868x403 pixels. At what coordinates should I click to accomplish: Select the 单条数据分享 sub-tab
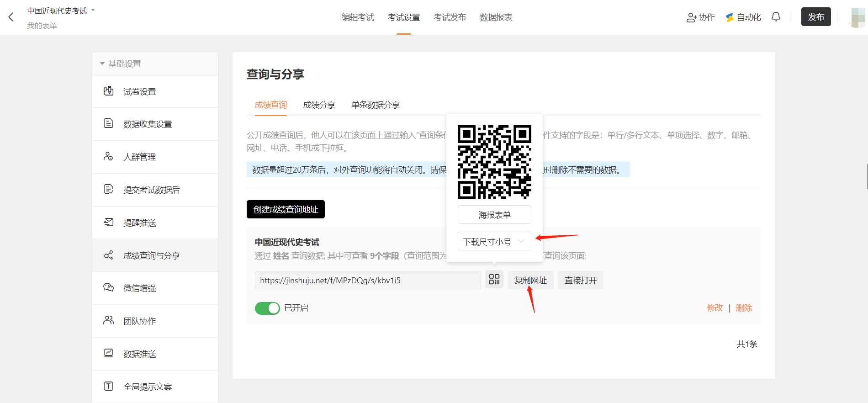pyautogui.click(x=376, y=105)
